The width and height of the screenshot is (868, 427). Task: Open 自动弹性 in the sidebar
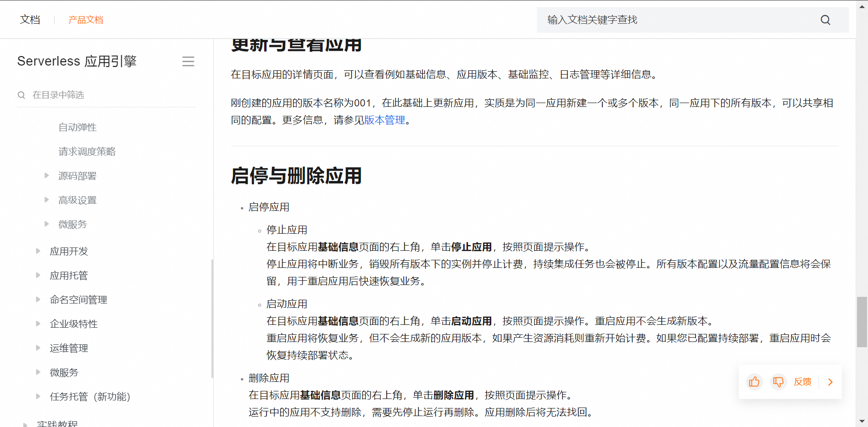coord(77,127)
